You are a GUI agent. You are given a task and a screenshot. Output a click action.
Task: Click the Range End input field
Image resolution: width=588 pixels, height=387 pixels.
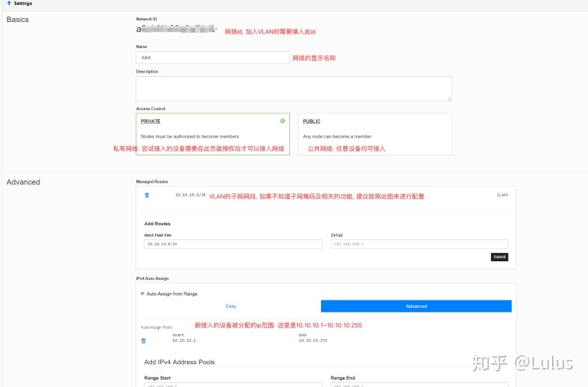(x=419, y=385)
